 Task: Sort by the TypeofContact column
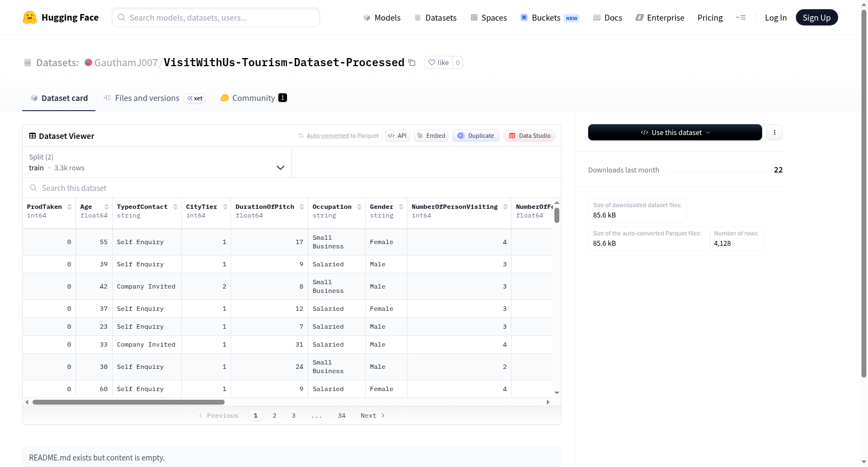175,207
